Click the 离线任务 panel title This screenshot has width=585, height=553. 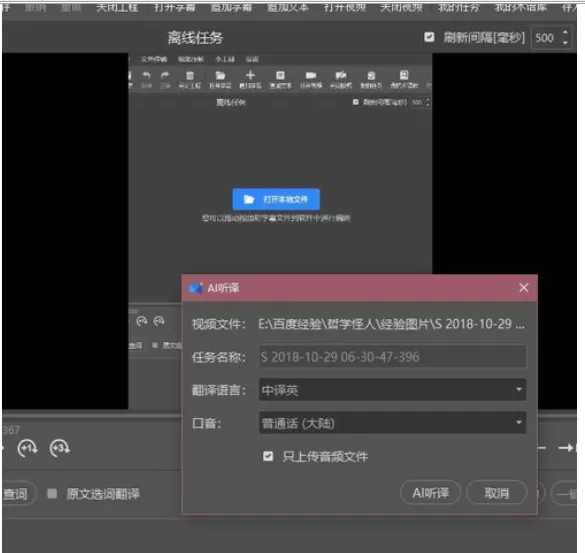[195, 38]
